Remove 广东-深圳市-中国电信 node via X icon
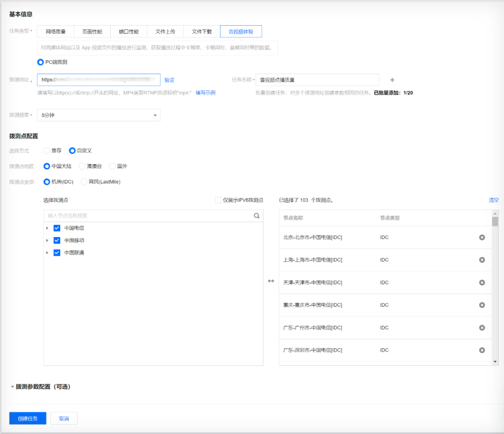The width and height of the screenshot is (504, 434). click(x=482, y=350)
